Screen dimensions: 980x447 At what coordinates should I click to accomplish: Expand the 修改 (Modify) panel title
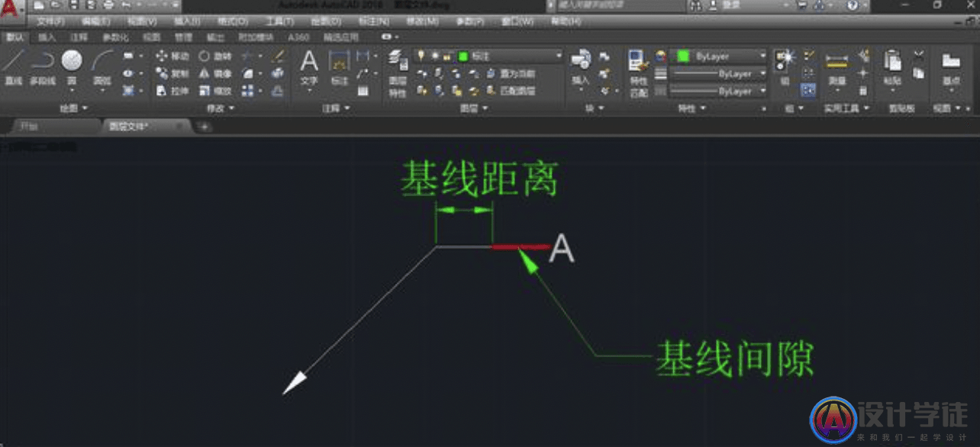(x=221, y=109)
